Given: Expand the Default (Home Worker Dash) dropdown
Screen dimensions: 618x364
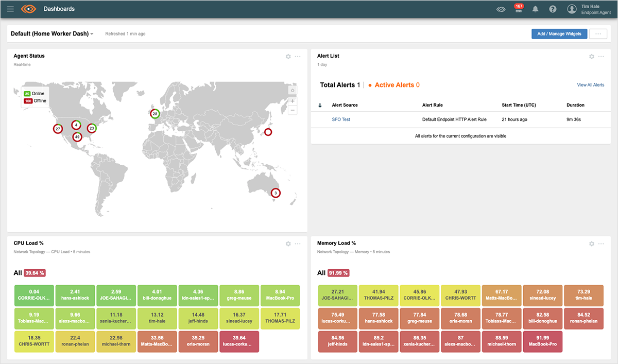Looking at the screenshot, I should click(92, 34).
